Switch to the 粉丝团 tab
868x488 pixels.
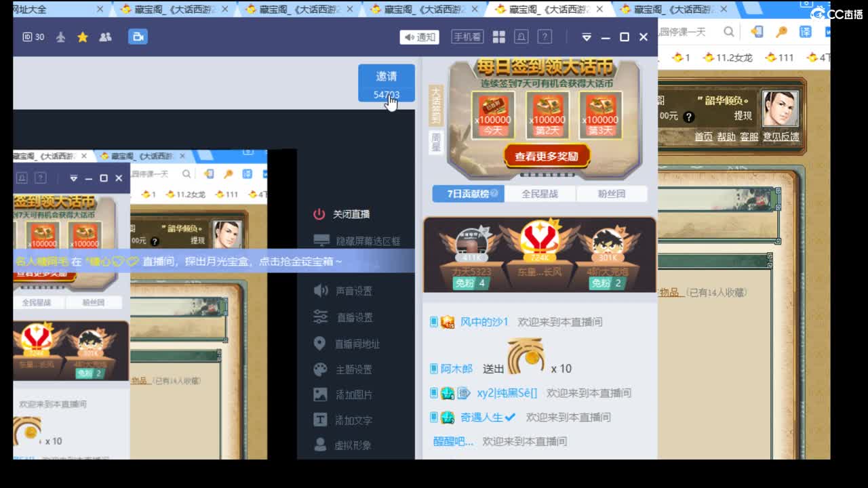(612, 194)
